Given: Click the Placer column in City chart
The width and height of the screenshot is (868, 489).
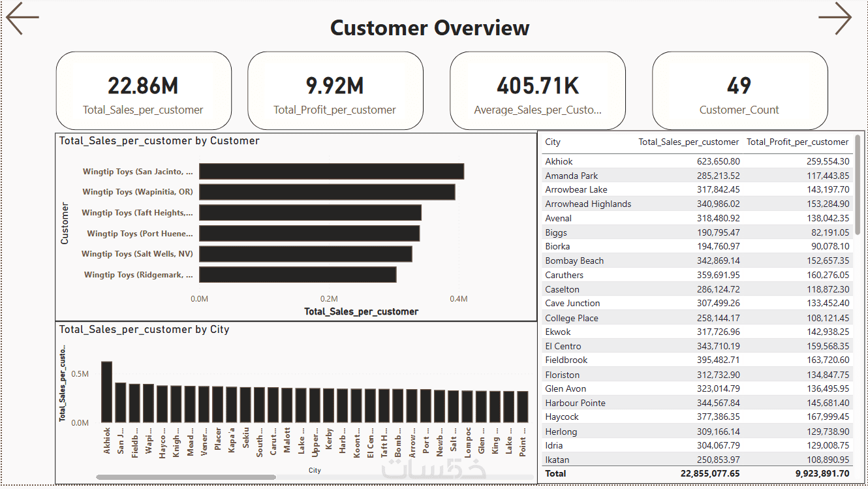Looking at the screenshot, I should (x=218, y=404).
